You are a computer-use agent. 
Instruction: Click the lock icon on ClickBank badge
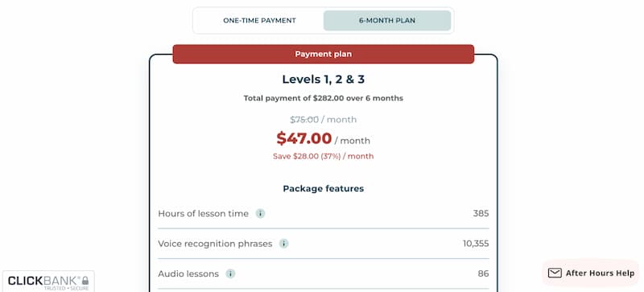point(85,281)
